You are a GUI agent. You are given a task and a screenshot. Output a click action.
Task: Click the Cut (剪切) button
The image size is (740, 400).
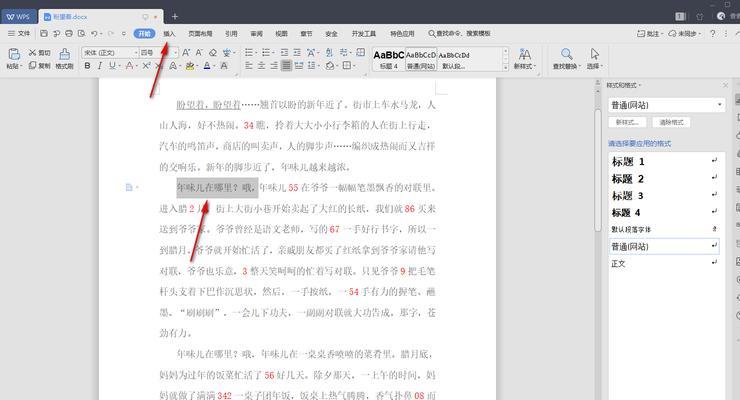point(40,53)
